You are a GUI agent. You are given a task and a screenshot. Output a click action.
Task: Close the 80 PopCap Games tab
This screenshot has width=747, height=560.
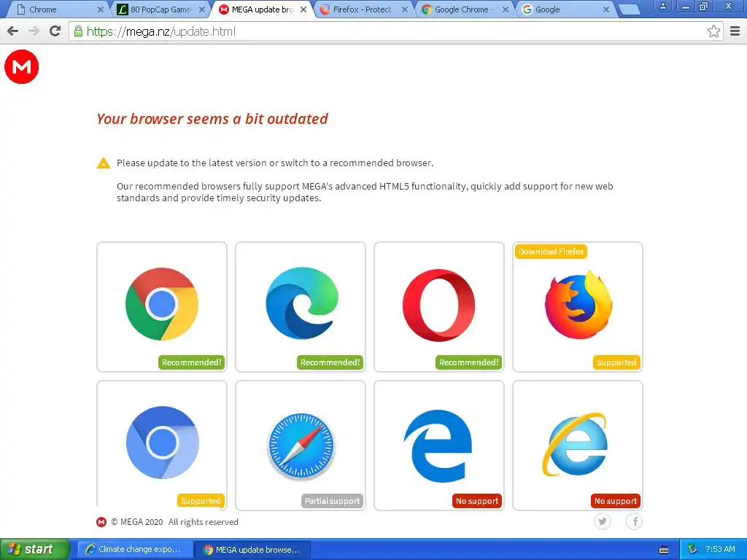coord(202,9)
